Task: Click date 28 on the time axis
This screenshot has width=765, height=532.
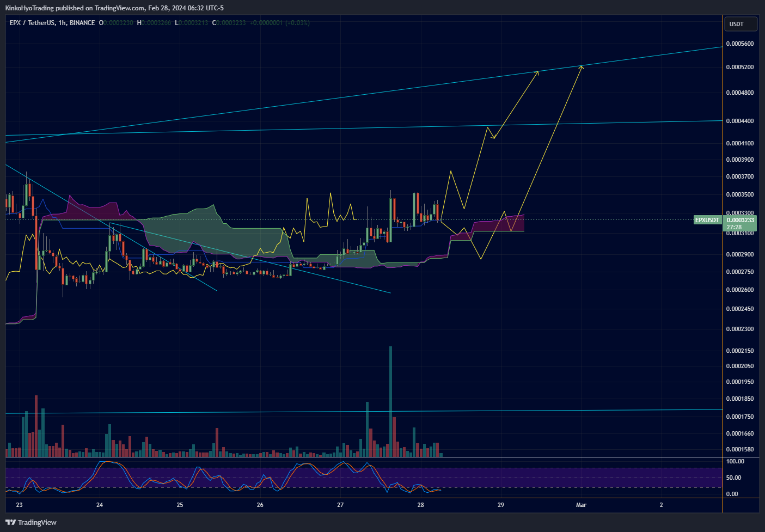Action: coord(421,505)
